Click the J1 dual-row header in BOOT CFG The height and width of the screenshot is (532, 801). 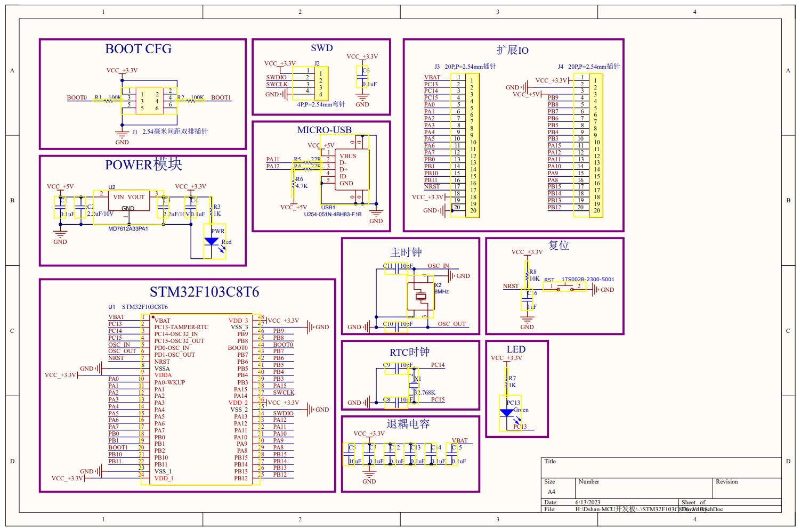(149, 101)
